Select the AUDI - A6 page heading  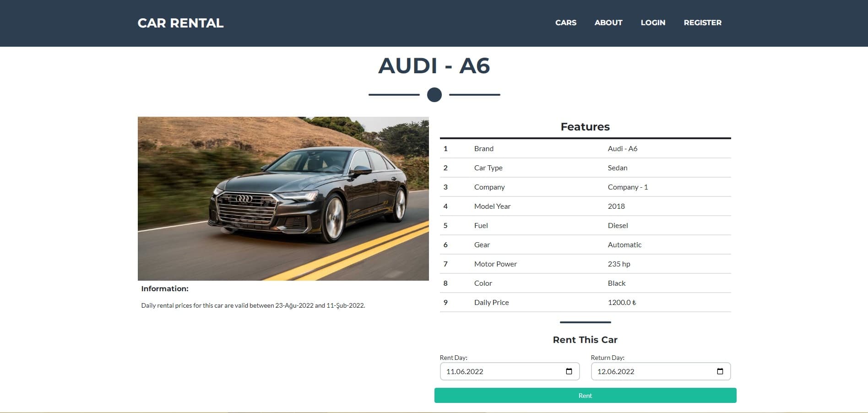(434, 65)
